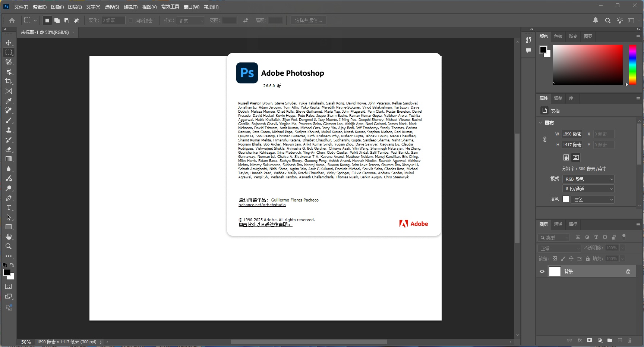Open the Color panel flyout menu
Screen dimensions: 644x347
tap(638, 37)
